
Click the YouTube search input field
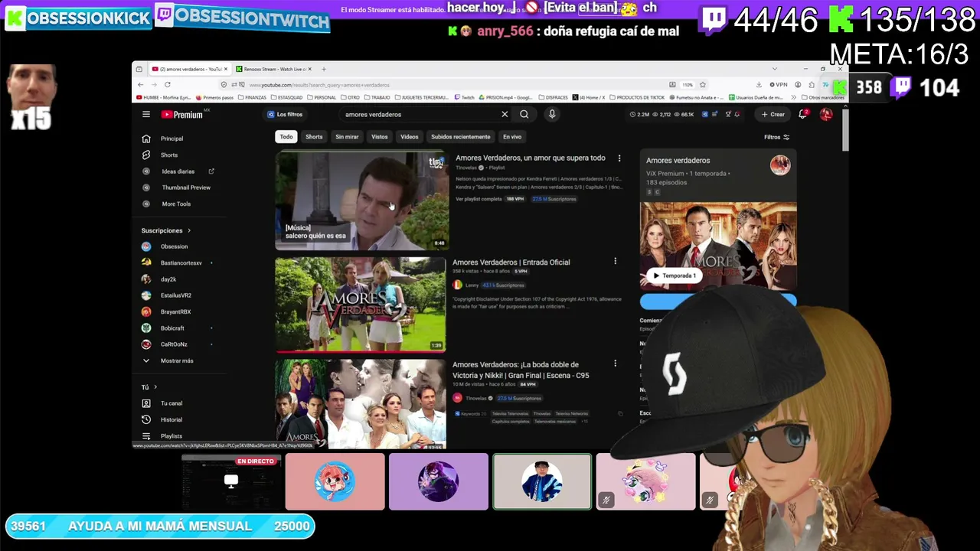click(420, 115)
